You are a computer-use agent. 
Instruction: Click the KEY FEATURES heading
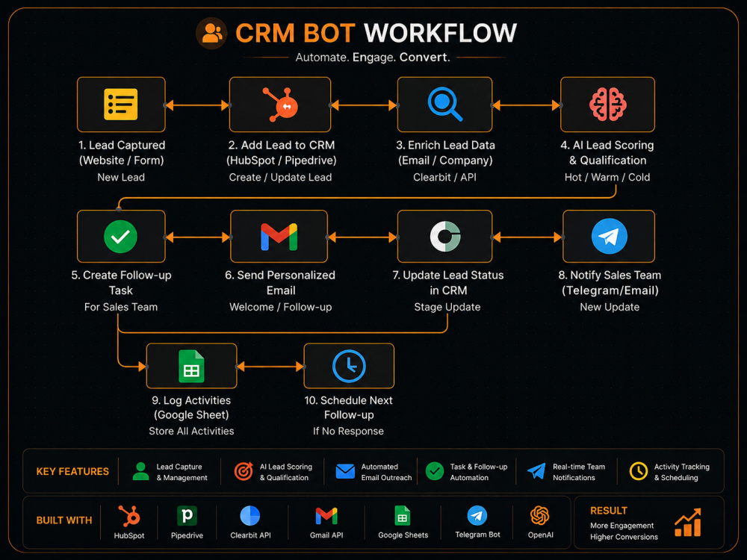point(72,471)
